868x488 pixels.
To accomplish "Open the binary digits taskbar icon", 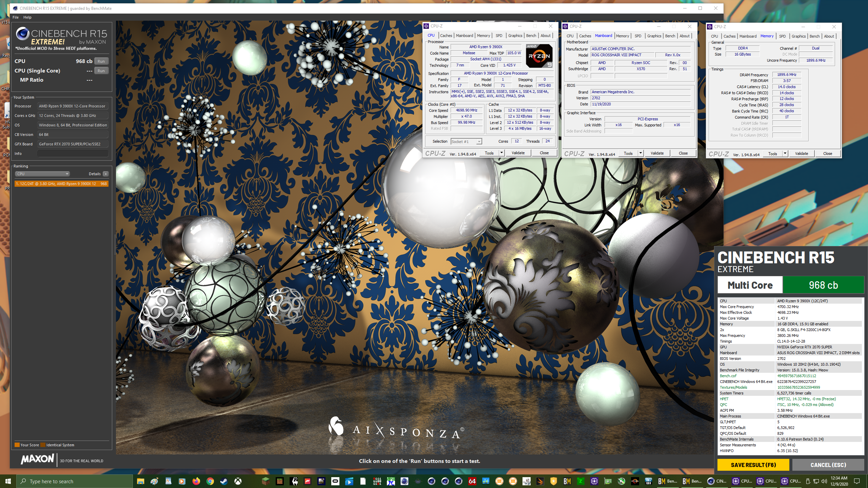I will coord(377,481).
